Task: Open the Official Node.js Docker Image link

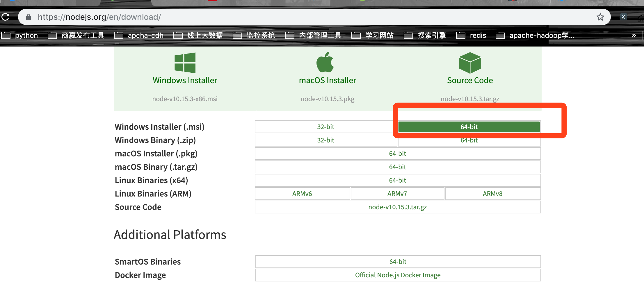Action: (398, 275)
